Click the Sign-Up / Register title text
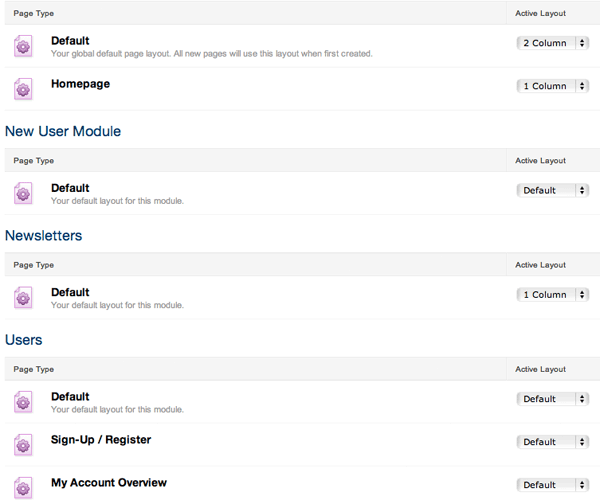 pyautogui.click(x=101, y=440)
